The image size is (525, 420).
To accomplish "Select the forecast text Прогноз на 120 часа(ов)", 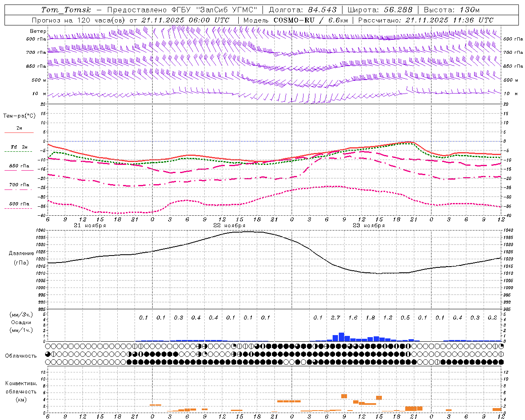I will pyautogui.click(x=79, y=20).
